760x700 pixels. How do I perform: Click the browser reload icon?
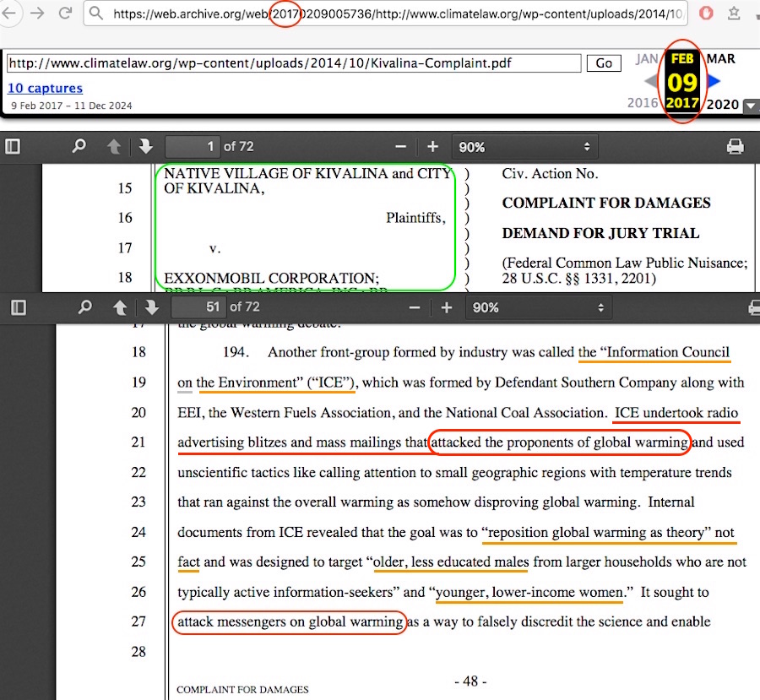[x=65, y=14]
